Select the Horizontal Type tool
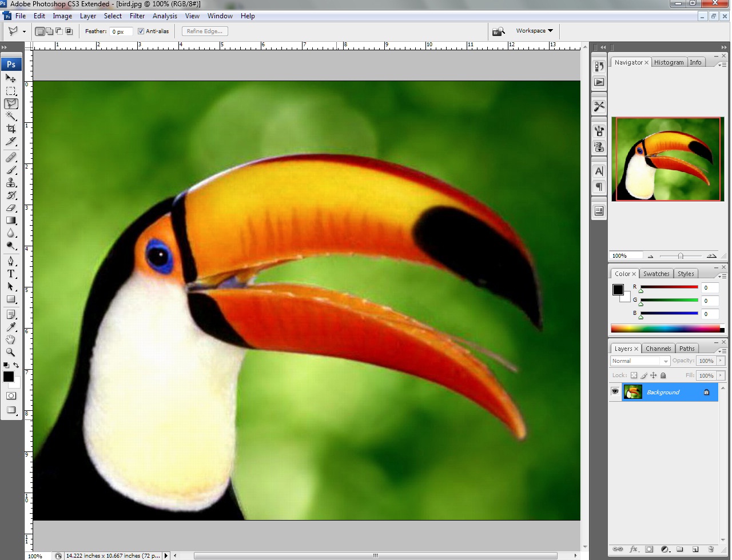The image size is (732, 560). 11,274
